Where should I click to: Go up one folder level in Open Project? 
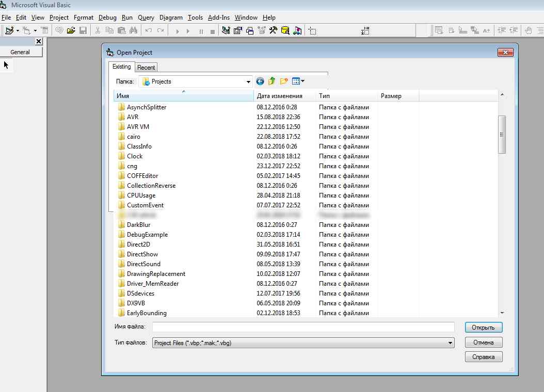coord(271,81)
